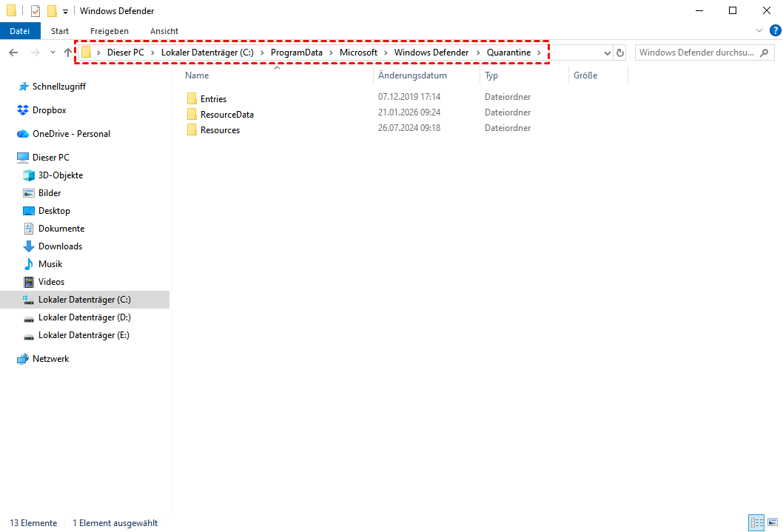Screen dimensions: 783x532
Task: Switch to details list view
Action: point(756,522)
